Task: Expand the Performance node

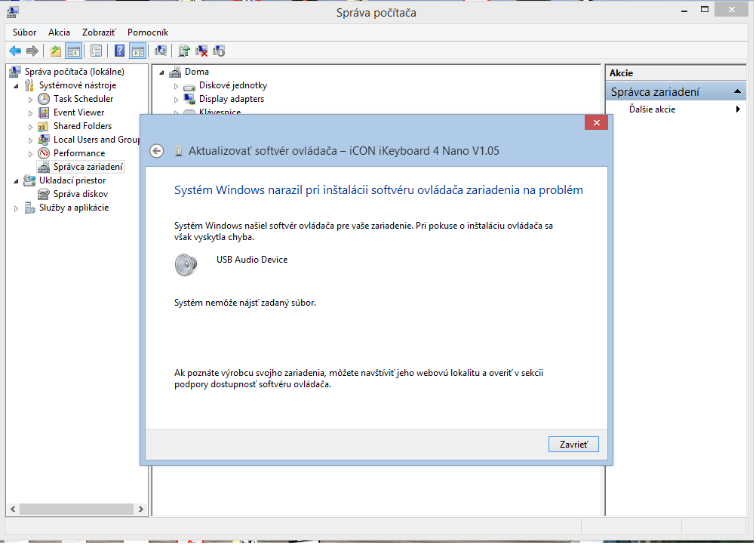Action: 30,154
